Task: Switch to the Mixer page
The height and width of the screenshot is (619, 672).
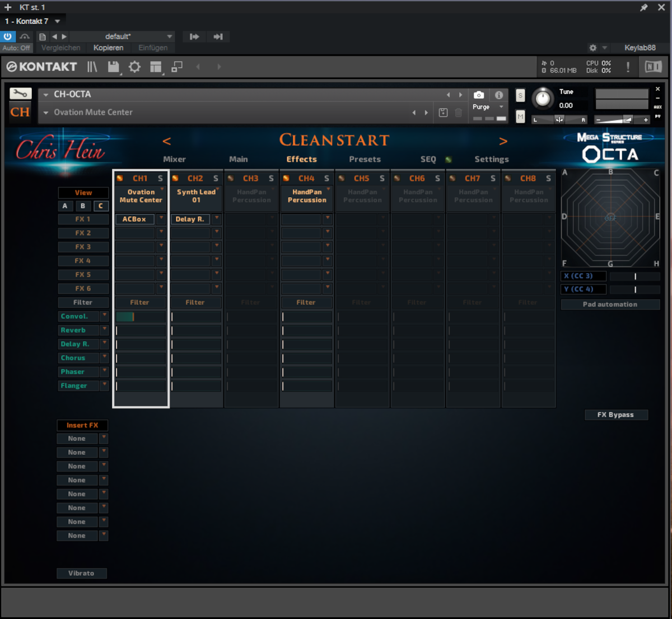Action: point(174,159)
